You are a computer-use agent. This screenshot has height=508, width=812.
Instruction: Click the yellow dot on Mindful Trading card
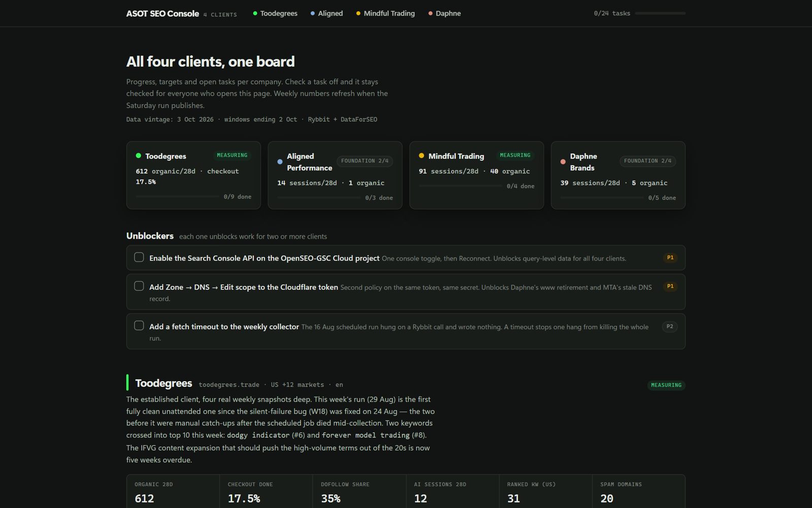click(421, 155)
